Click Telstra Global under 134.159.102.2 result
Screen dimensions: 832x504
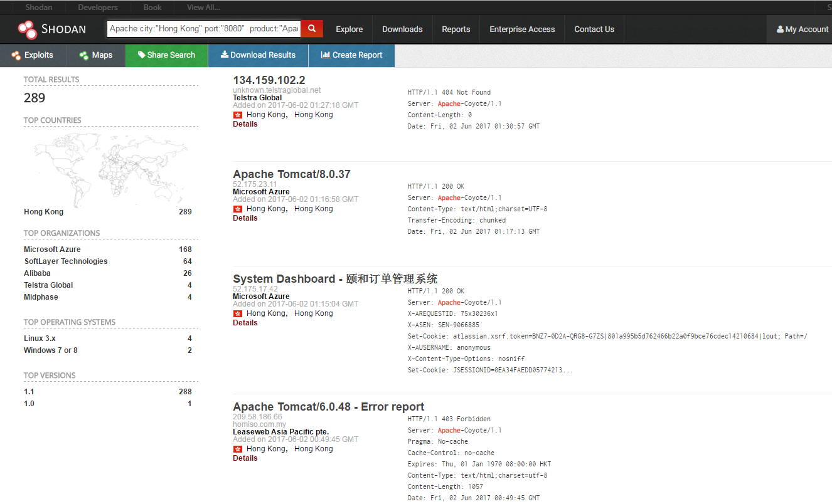click(x=257, y=98)
